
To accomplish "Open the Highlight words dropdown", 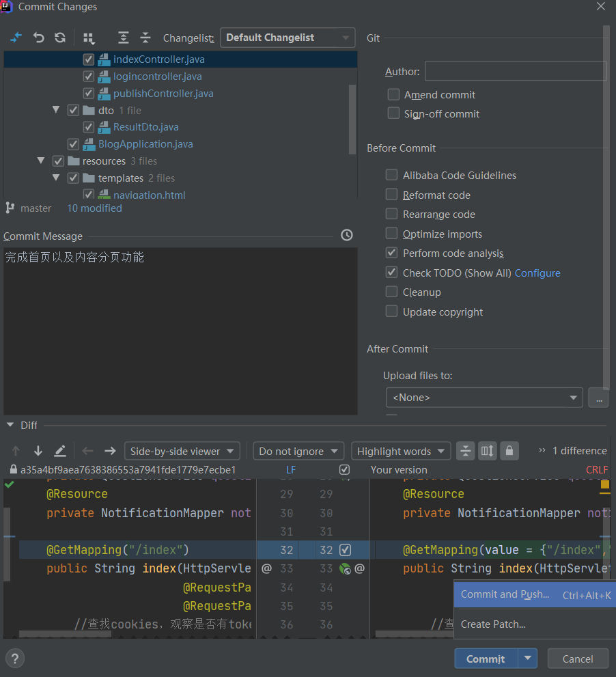I will click(401, 451).
